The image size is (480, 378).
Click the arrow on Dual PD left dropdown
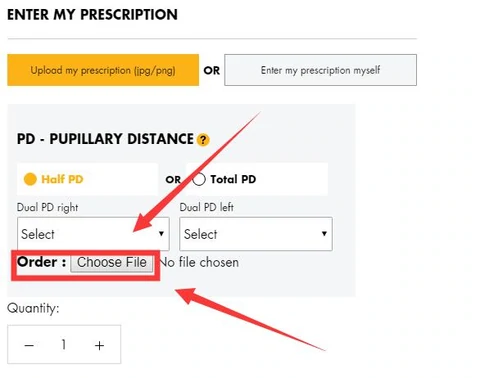[x=324, y=234]
